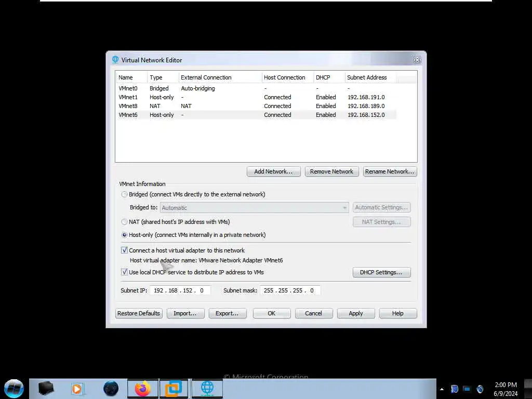Click the Import button

[x=185, y=313]
